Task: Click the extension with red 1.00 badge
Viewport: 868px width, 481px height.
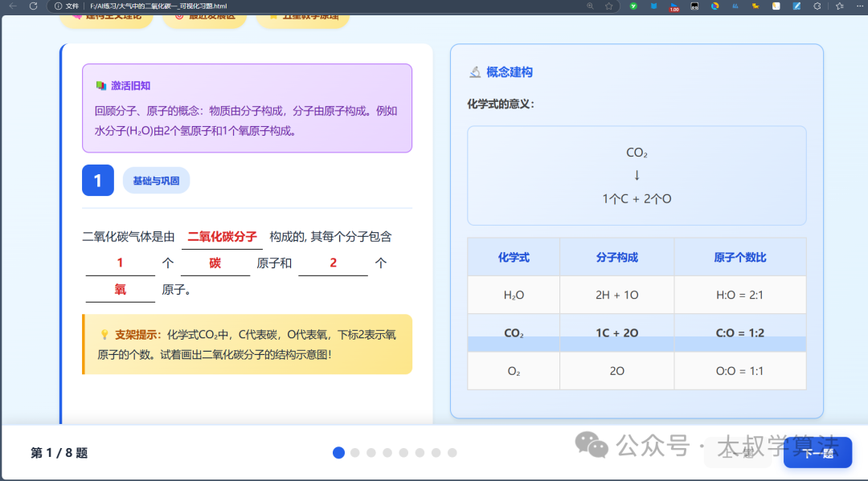Action: (x=676, y=6)
